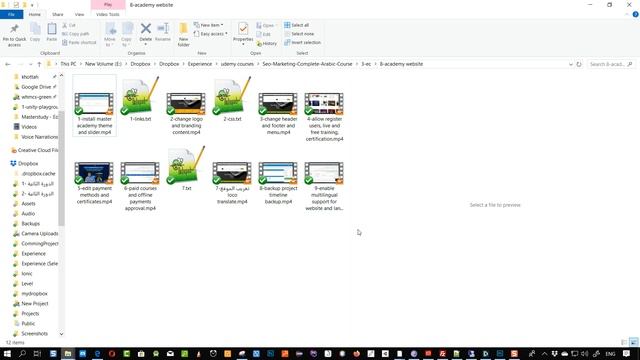Select the 7.txt file

click(x=186, y=169)
